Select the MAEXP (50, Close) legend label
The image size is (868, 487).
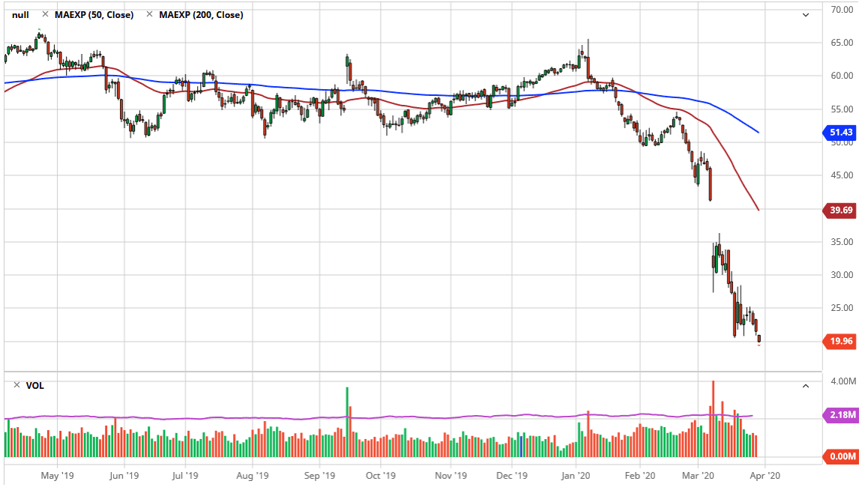[x=94, y=13]
